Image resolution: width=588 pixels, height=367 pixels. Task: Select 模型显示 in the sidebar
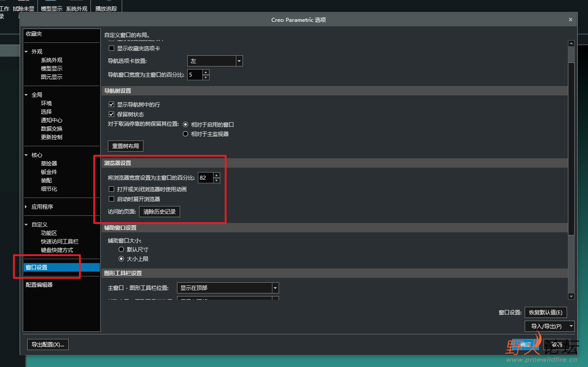(x=52, y=69)
